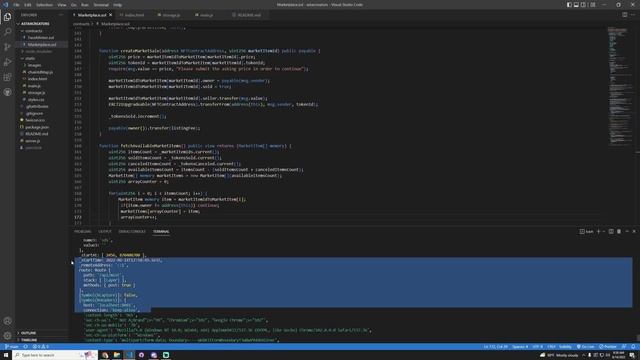Open main.js from the Explorer tree
This screenshot has height=360, width=640.
tap(34, 86)
